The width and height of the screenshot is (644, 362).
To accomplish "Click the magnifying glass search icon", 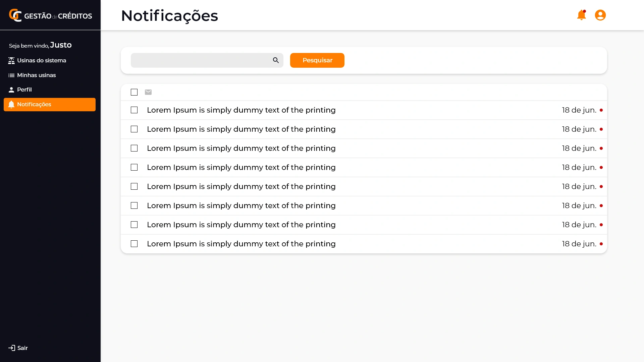I will click(x=276, y=60).
